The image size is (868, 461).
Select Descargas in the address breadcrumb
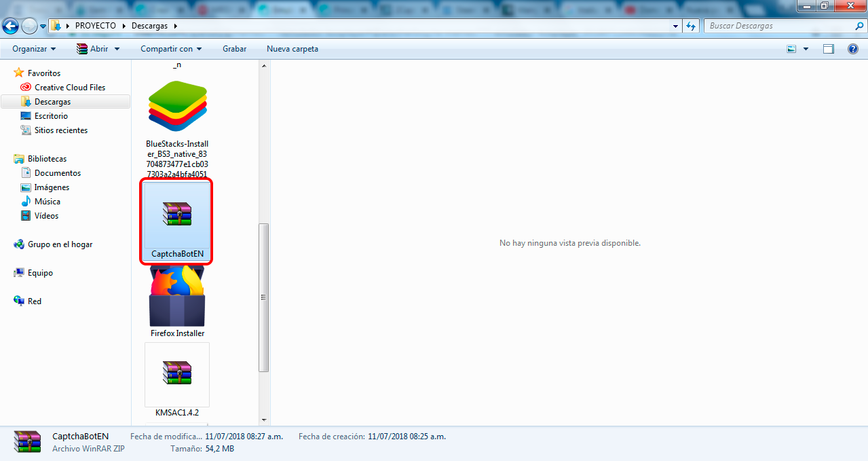(149, 26)
